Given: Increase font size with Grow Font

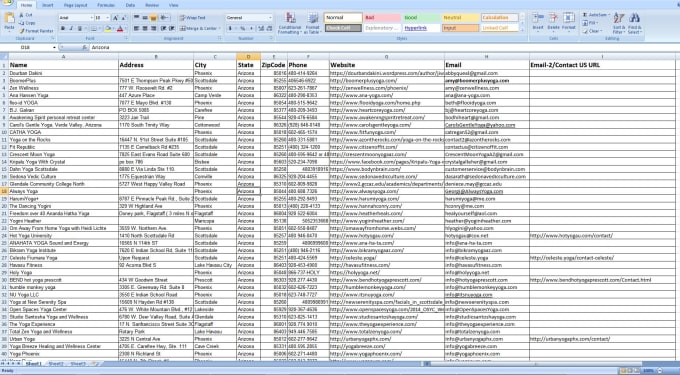Looking at the screenshot, I should click(x=115, y=18).
